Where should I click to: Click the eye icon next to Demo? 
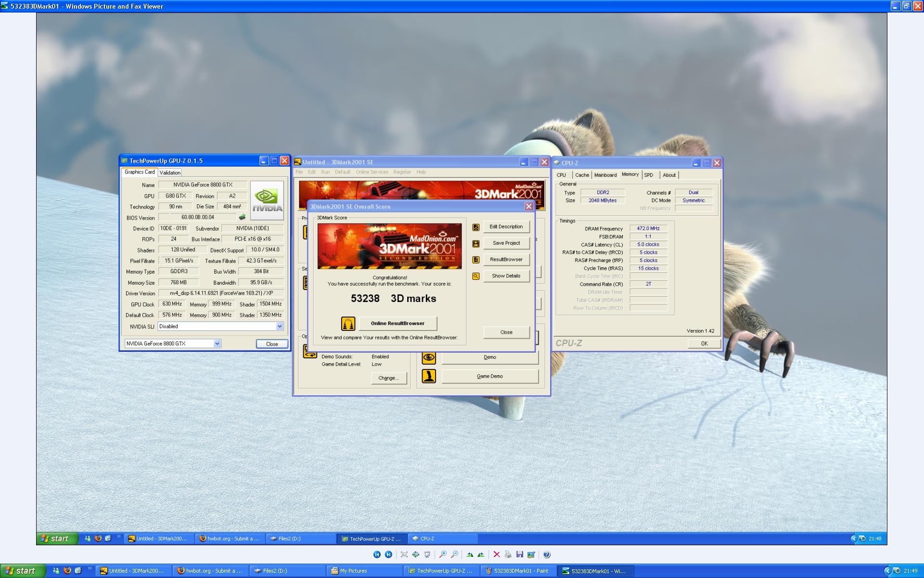click(x=429, y=357)
